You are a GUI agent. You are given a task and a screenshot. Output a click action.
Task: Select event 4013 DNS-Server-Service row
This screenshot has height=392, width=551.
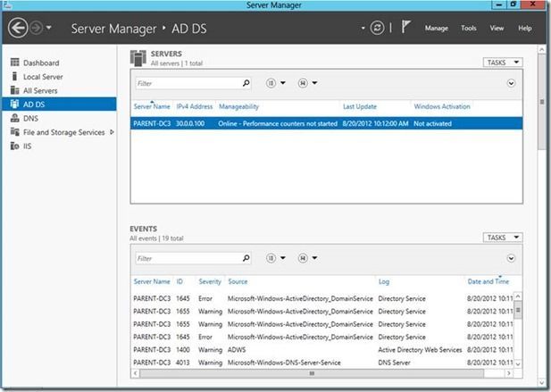click(x=322, y=363)
